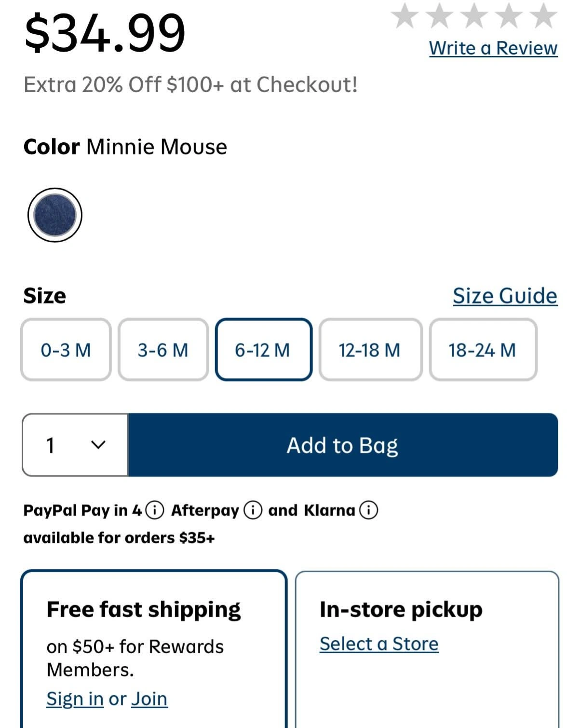Choose size 0-3 M
Screen dimensions: 581x728
66,350
